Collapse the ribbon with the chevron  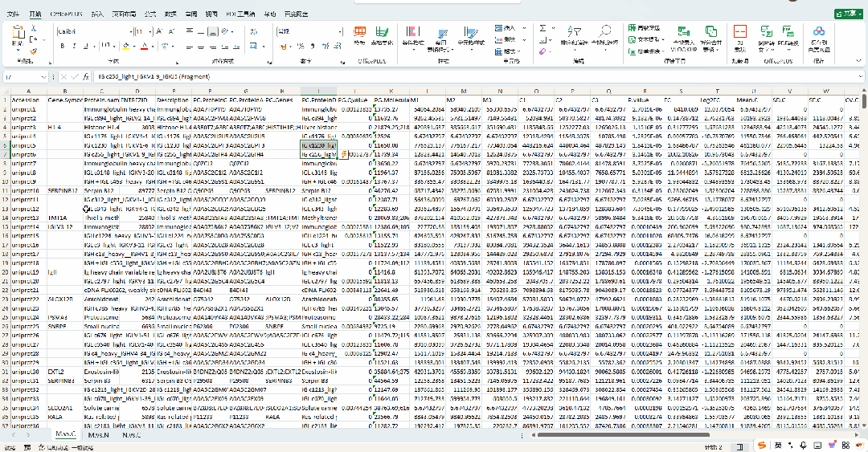tap(857, 62)
